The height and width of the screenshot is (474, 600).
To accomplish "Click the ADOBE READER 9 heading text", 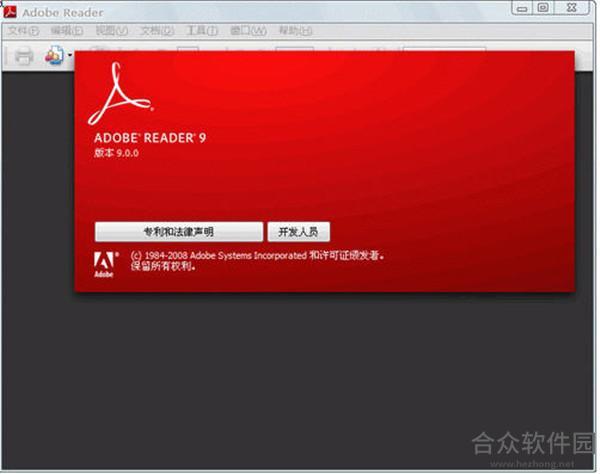I will 150,138.
